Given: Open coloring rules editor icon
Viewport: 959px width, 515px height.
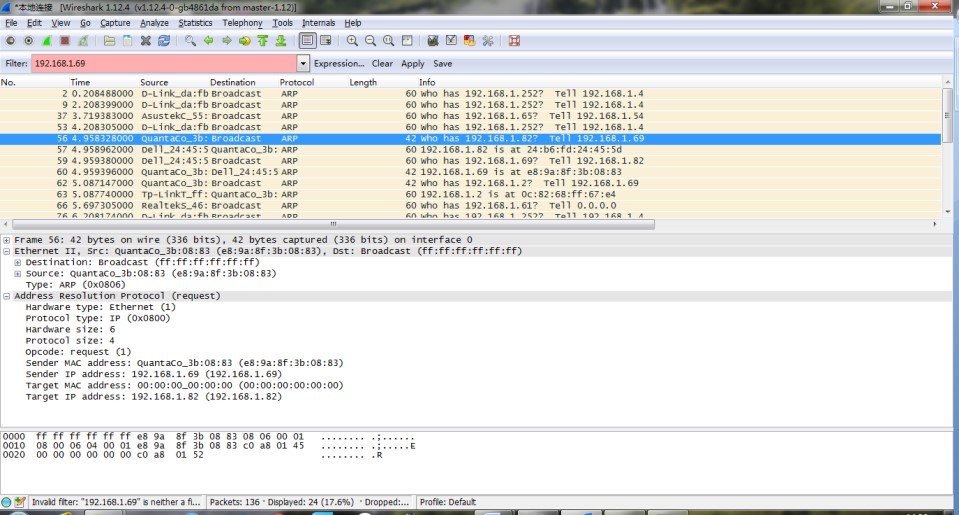Looking at the screenshot, I should 470,41.
